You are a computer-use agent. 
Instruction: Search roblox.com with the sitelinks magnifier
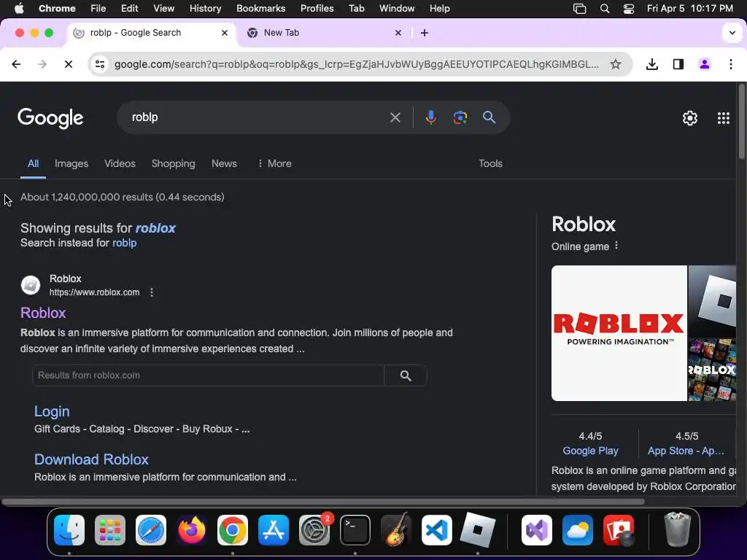[406, 376]
